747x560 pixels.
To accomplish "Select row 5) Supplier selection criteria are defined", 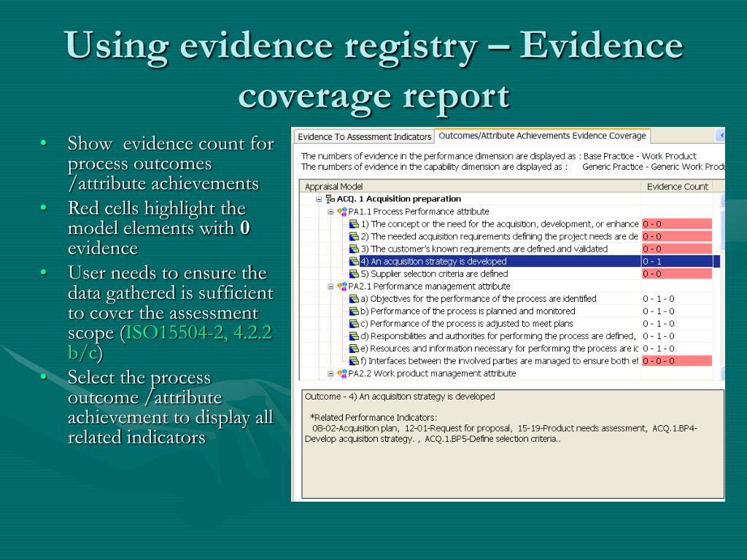I will pyautogui.click(x=435, y=274).
